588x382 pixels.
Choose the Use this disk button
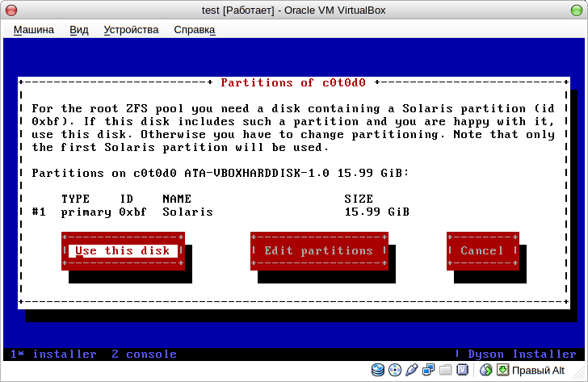click(123, 250)
